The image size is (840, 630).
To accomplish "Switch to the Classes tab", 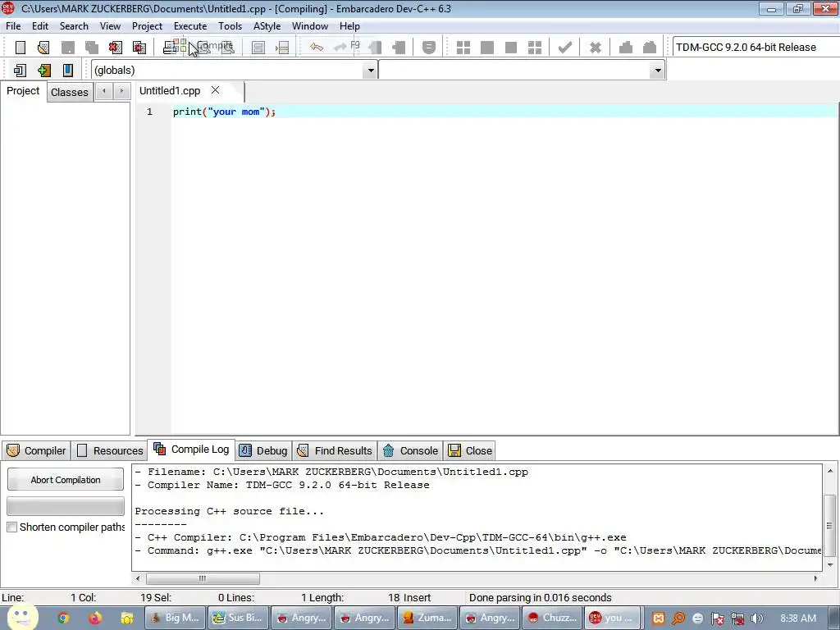I will [70, 92].
